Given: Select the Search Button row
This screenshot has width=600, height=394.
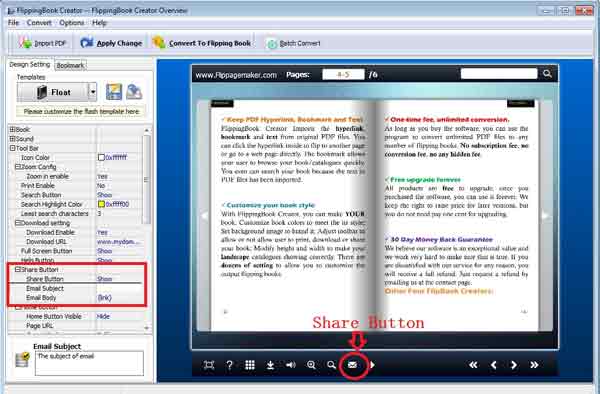Looking at the screenshot, I should (75, 195).
